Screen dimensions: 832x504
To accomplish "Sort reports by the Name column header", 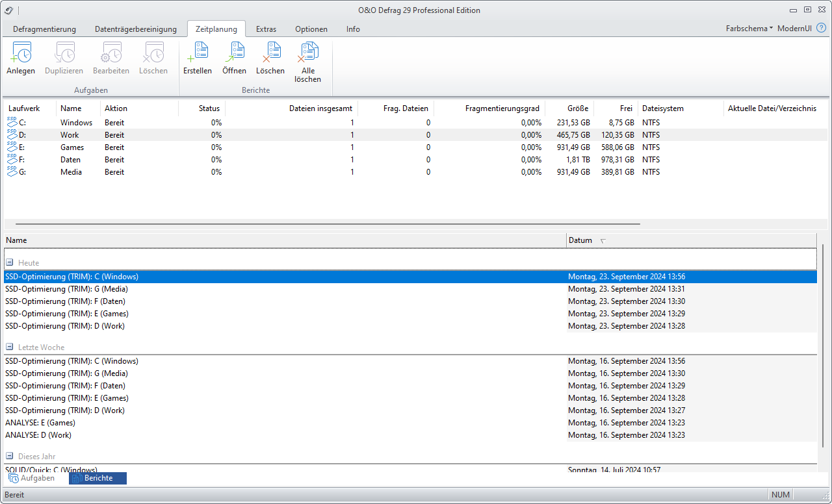I will click(x=285, y=240).
